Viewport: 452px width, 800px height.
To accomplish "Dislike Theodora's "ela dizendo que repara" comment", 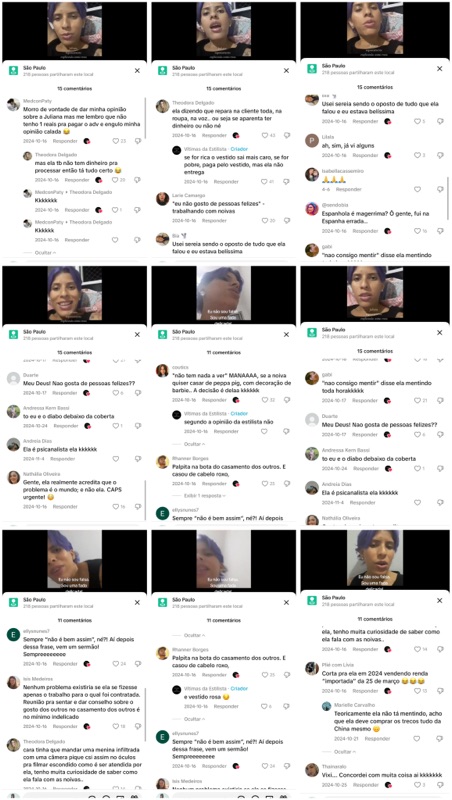I will click(287, 135).
